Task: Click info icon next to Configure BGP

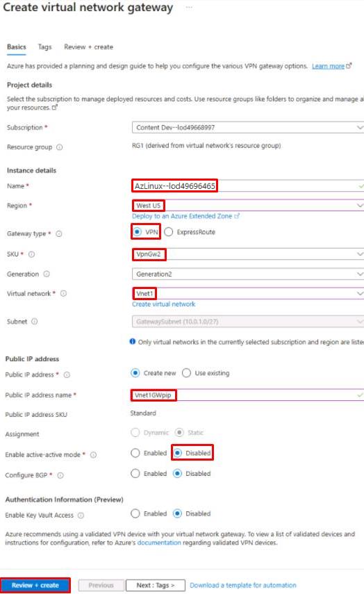Action: point(60,475)
